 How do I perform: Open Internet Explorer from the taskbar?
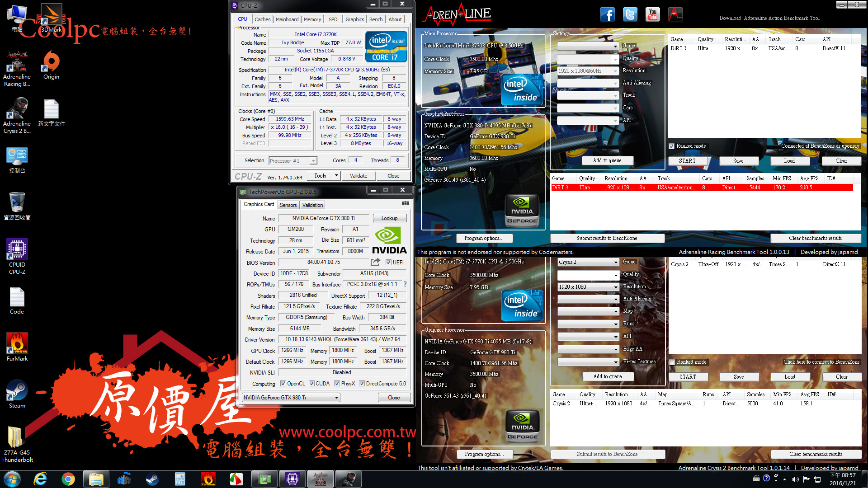pyautogui.click(x=40, y=479)
